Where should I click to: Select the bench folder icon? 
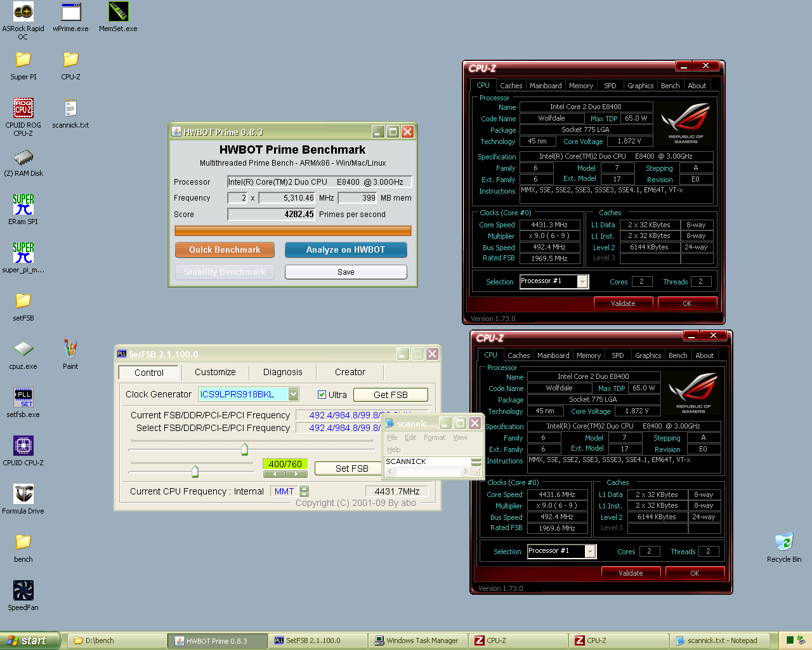click(x=23, y=547)
